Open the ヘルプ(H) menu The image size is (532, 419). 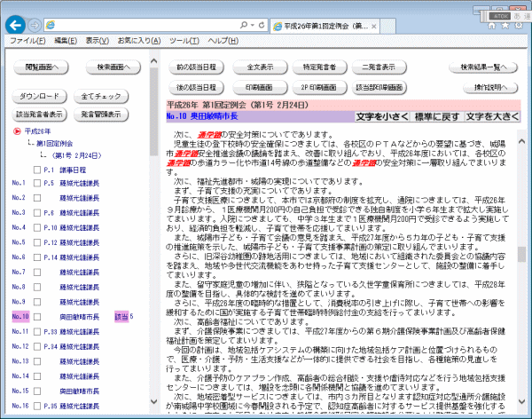click(223, 41)
